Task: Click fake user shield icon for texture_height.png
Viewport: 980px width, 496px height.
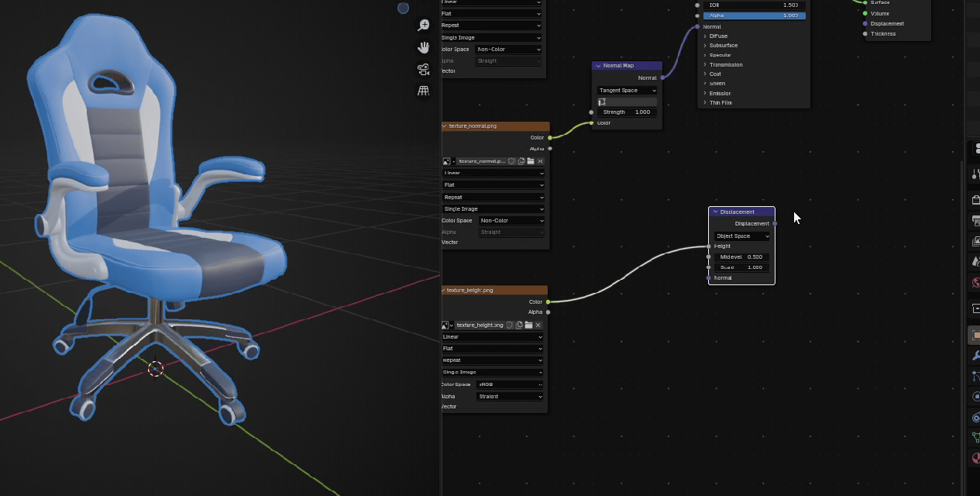Action: click(x=511, y=325)
